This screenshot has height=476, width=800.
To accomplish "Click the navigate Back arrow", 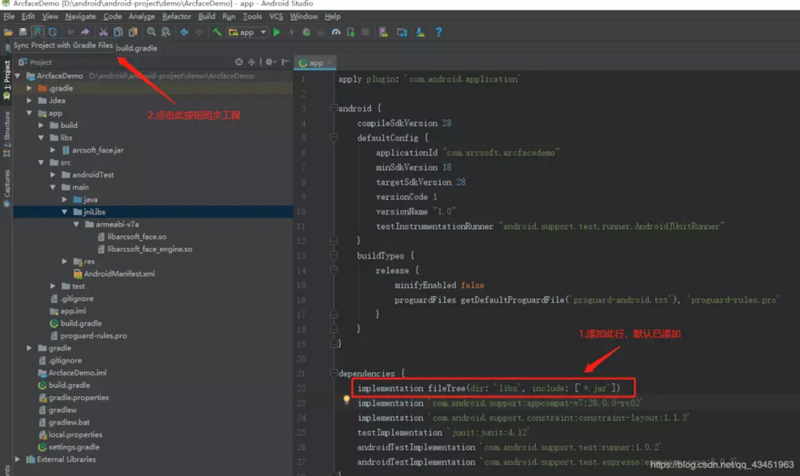I will click(x=184, y=32).
